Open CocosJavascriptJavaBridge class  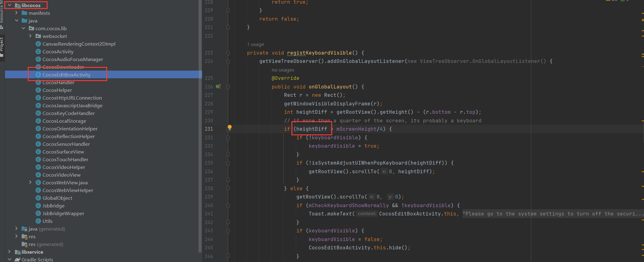point(73,105)
